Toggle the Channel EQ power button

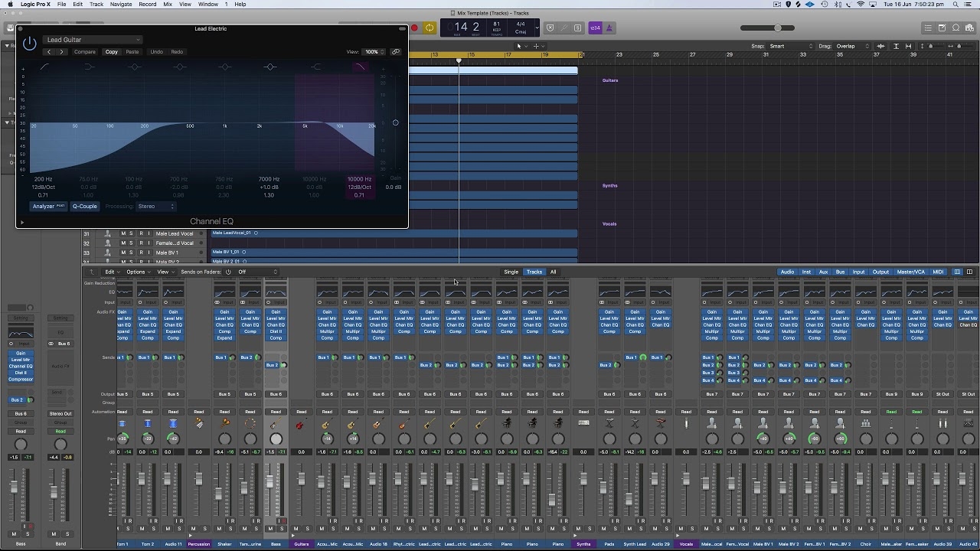29,44
